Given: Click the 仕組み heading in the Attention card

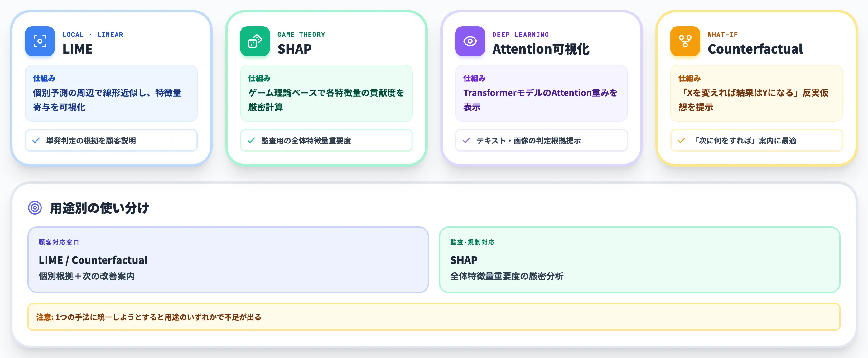Looking at the screenshot, I should coord(474,78).
